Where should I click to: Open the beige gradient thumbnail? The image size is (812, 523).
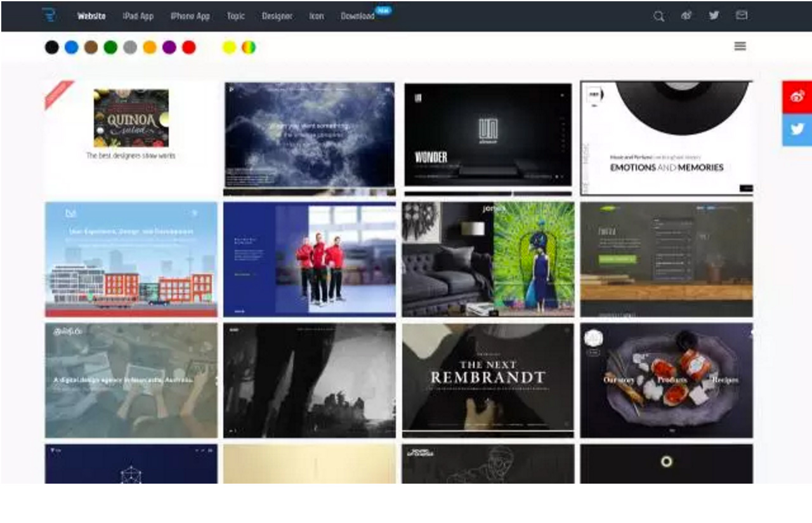pos(310,464)
